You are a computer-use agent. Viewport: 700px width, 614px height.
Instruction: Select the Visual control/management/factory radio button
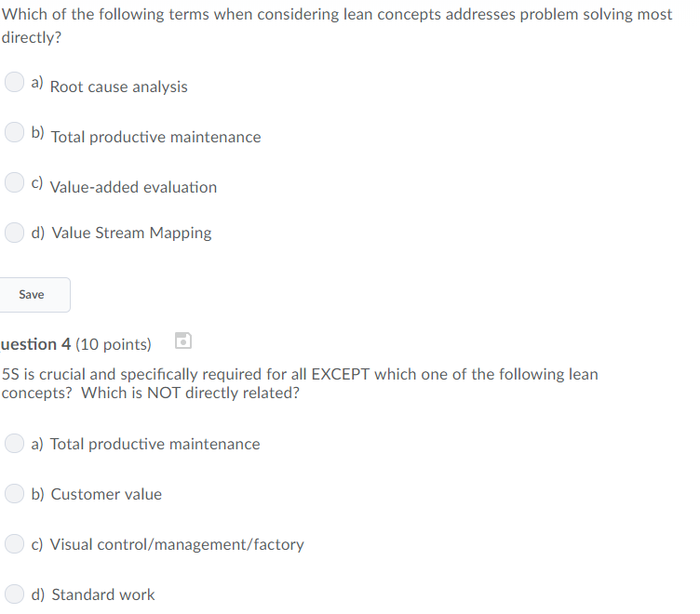click(x=14, y=544)
